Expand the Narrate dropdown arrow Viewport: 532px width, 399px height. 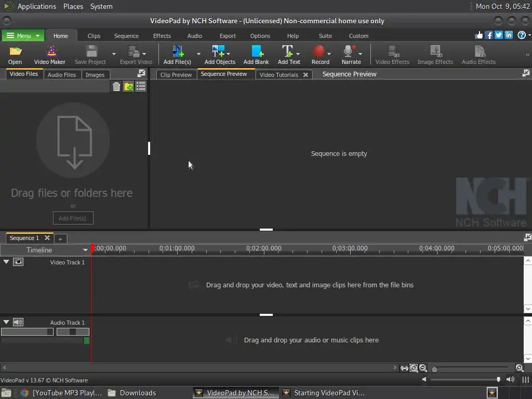[361, 54]
